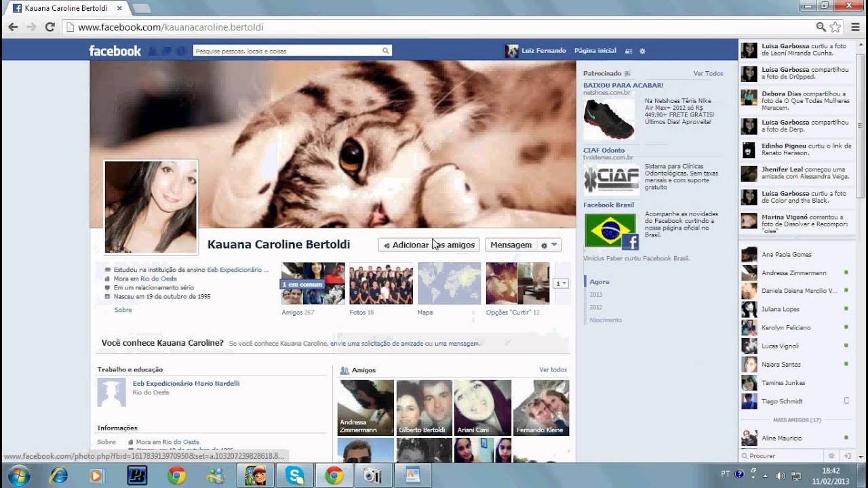Viewport: 868px width, 488px height.
Task: Jump to 2012 in timeline
Action: [x=596, y=307]
